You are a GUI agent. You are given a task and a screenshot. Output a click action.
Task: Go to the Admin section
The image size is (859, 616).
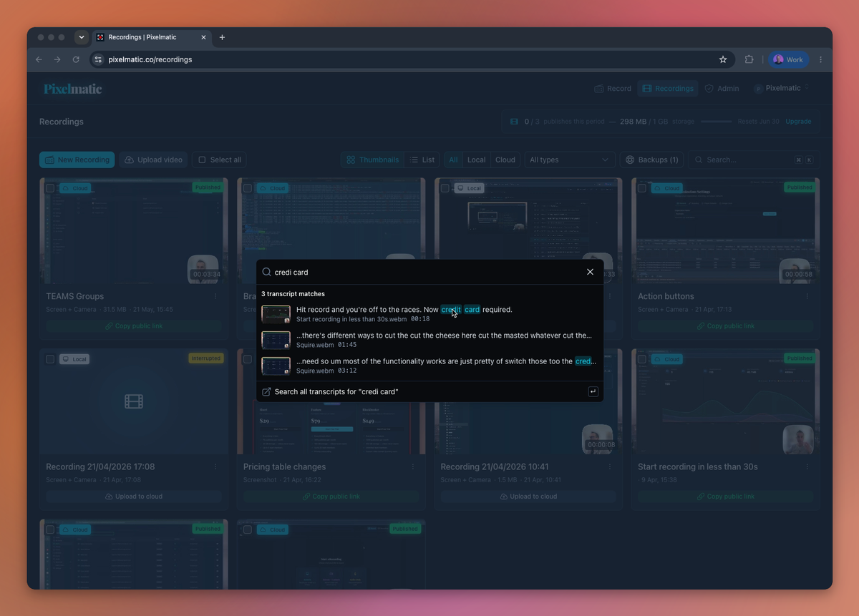tap(722, 89)
